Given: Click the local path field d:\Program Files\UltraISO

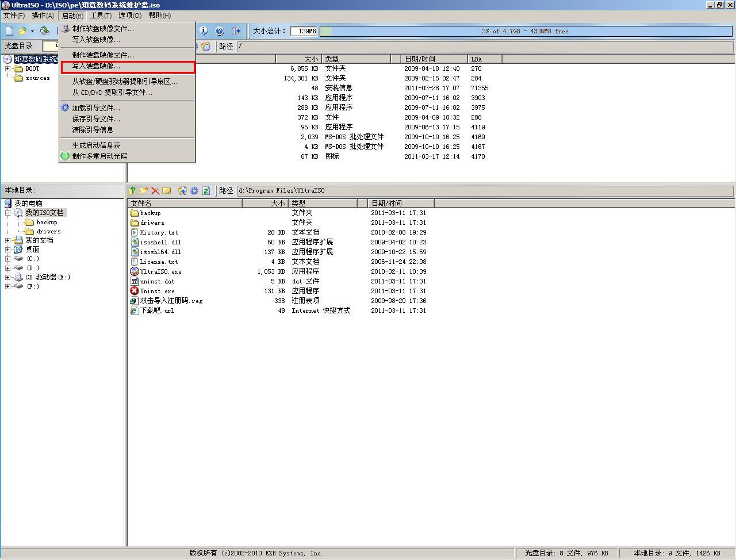Looking at the screenshot, I should tap(485, 190).
